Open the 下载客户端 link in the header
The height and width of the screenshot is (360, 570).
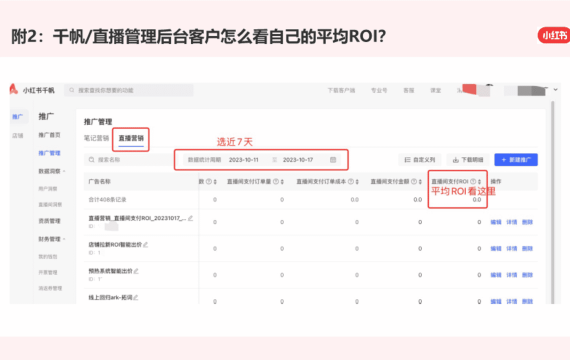341,90
